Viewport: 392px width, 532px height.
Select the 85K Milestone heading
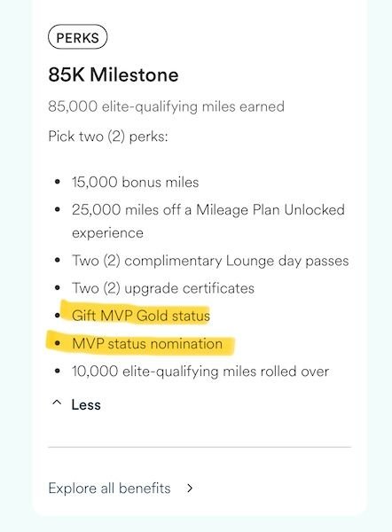coord(114,74)
